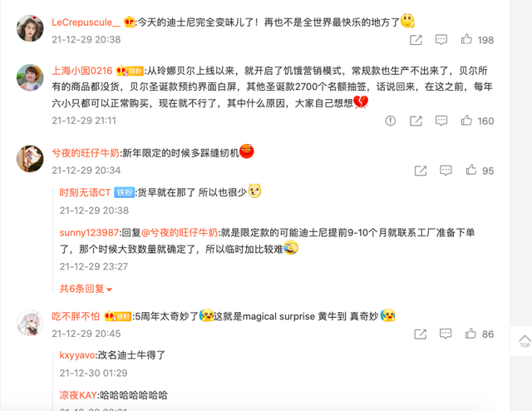Open LeCrepuscule__ user profile link
Screen dimensions: 532x411
pos(86,22)
